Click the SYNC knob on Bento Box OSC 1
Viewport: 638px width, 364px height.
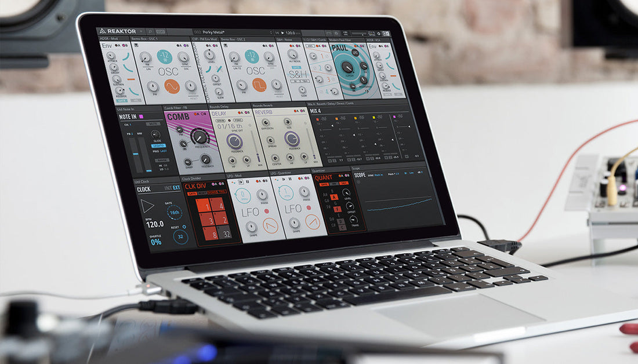[x=183, y=57]
